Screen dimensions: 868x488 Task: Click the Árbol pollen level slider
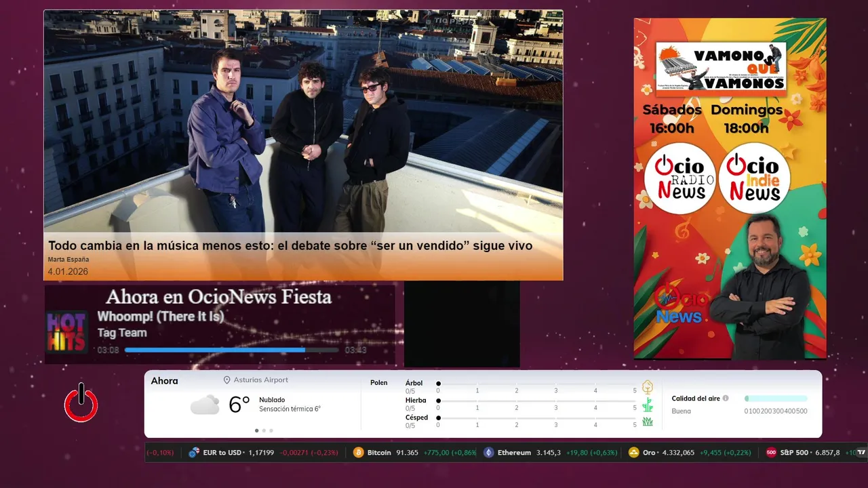pos(536,384)
